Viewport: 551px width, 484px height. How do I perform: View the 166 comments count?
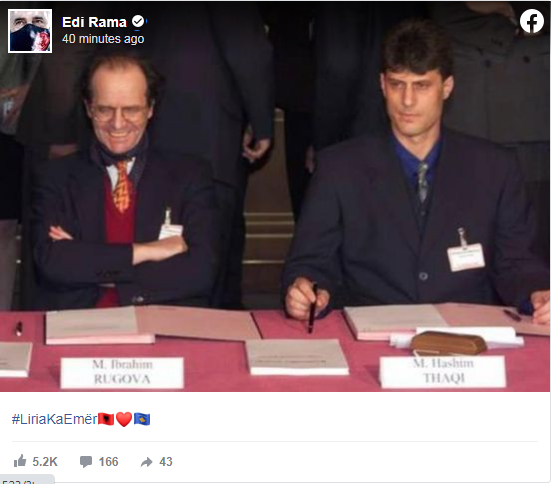[108, 462]
